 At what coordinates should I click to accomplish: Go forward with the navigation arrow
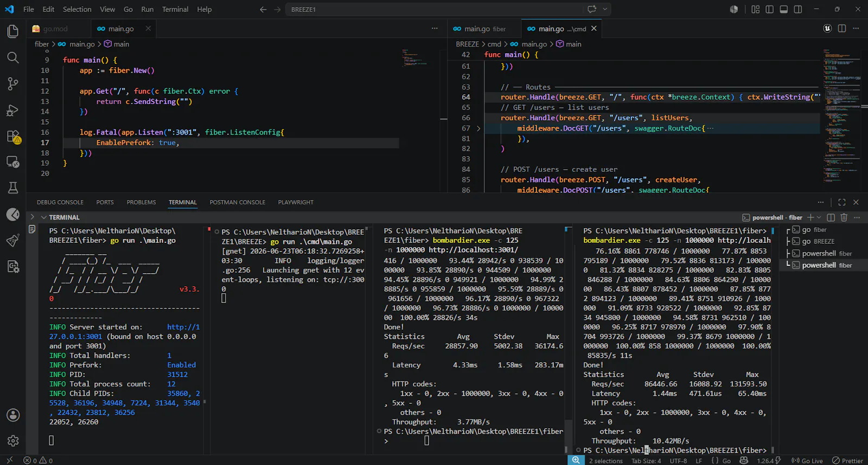[x=277, y=9]
